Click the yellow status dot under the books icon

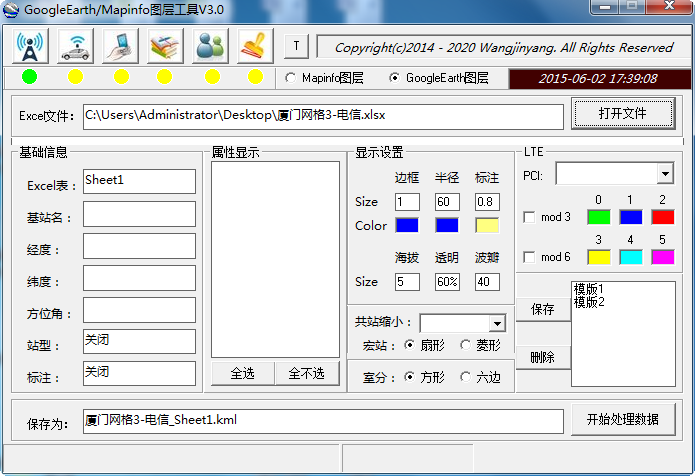[164, 77]
